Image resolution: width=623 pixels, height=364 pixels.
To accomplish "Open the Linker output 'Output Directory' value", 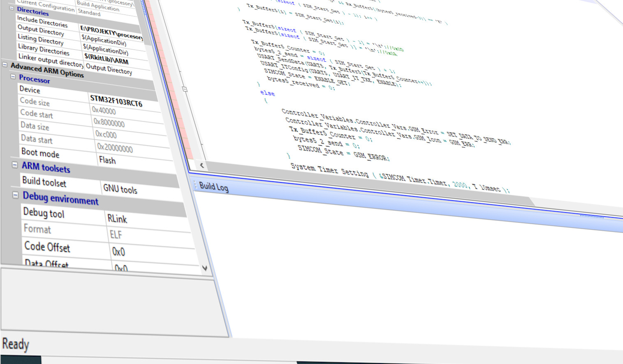I will coord(109,69).
